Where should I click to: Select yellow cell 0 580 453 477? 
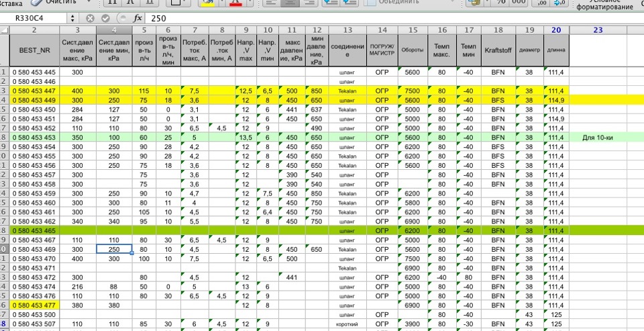tap(34, 305)
